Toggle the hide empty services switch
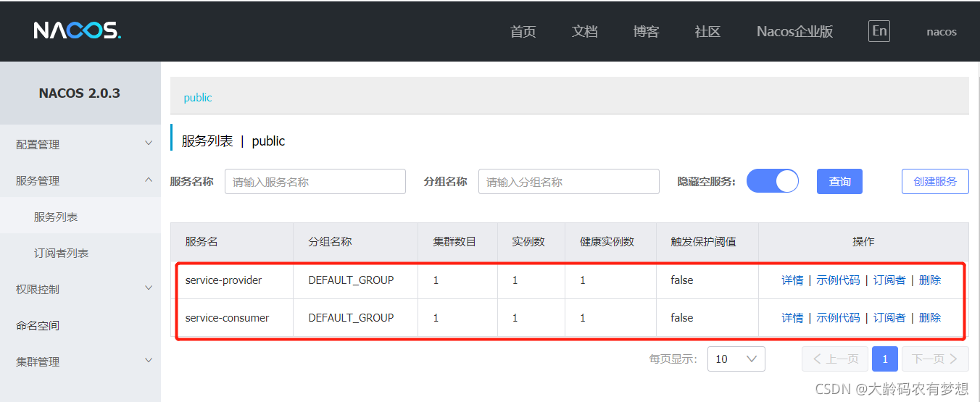The width and height of the screenshot is (980, 402). [x=773, y=181]
